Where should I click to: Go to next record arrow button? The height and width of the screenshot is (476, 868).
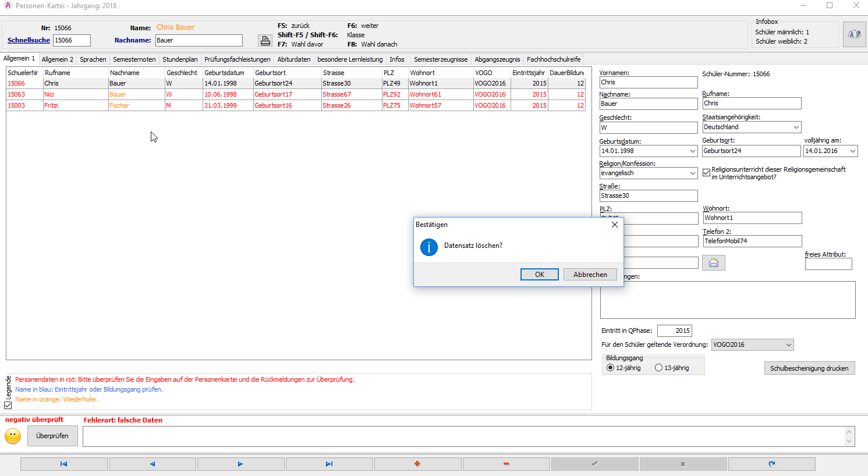pyautogui.click(x=241, y=464)
